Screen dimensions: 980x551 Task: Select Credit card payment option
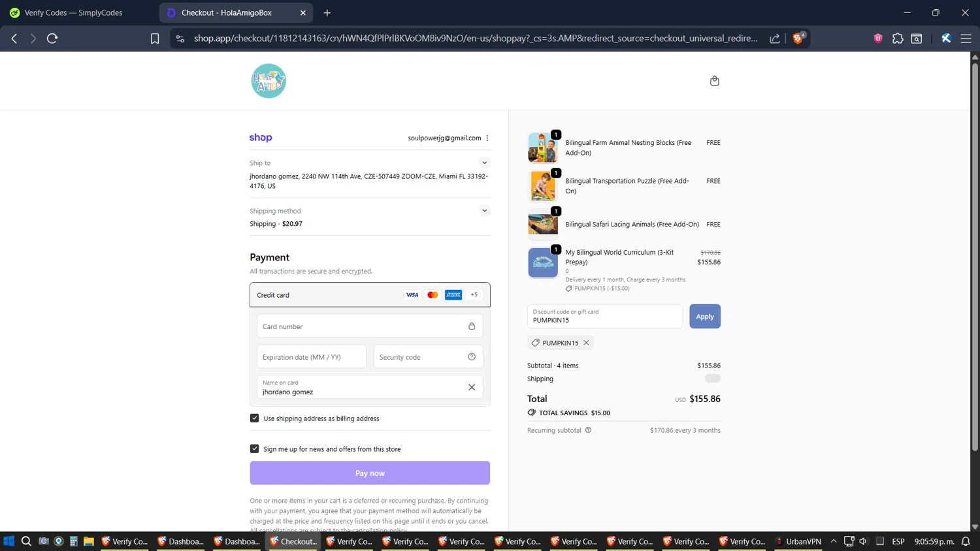click(370, 295)
